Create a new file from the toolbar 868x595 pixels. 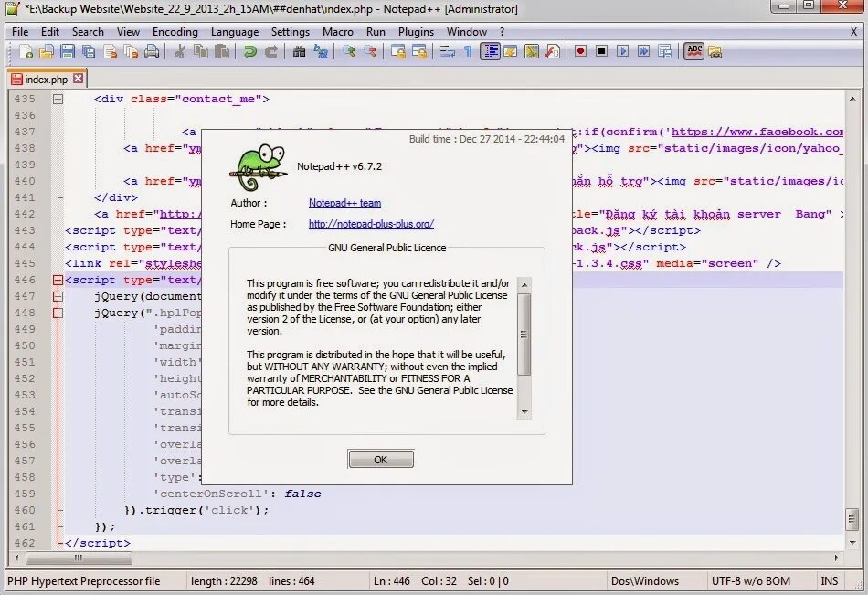(26, 52)
